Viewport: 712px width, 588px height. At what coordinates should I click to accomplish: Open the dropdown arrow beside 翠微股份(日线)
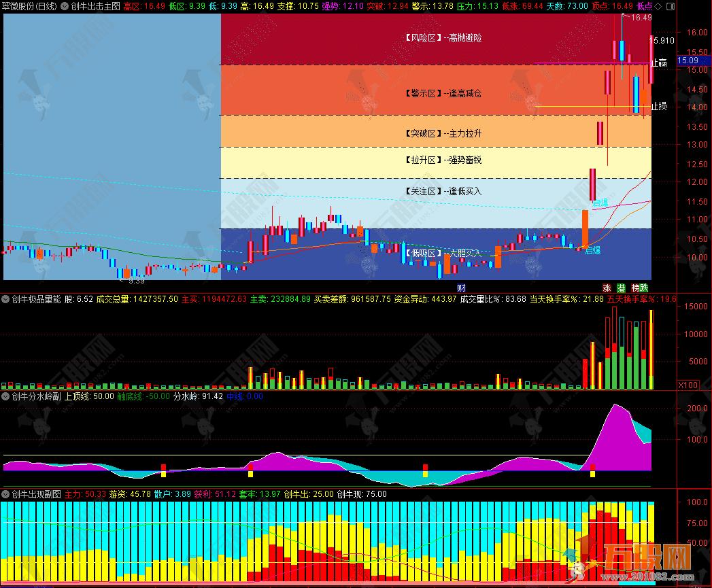coord(65,6)
